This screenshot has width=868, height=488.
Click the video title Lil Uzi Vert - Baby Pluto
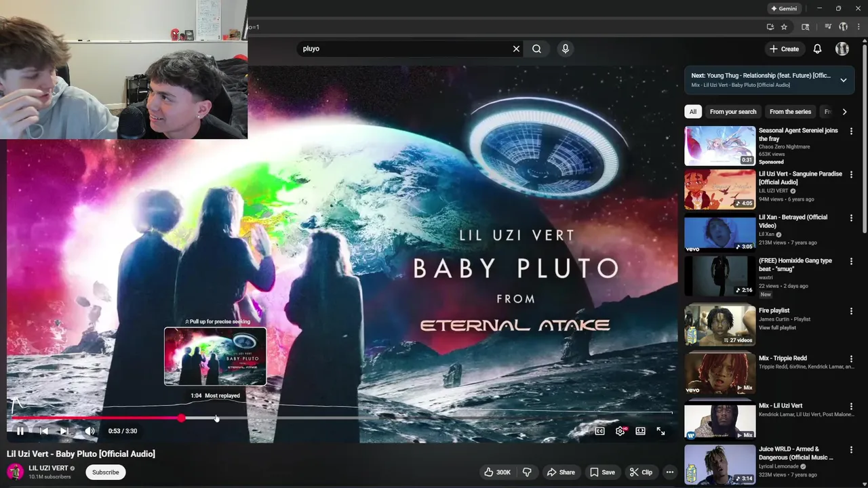pos(81,454)
